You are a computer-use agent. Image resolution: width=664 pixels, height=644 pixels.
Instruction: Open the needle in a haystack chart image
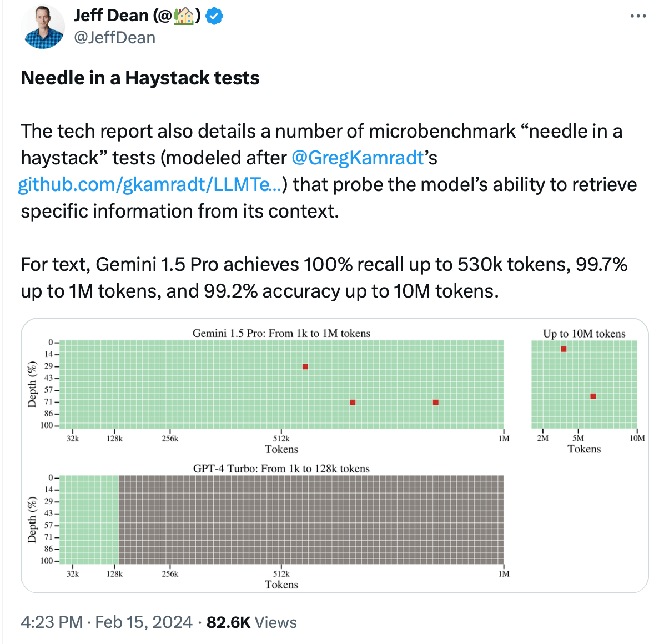coord(335,456)
